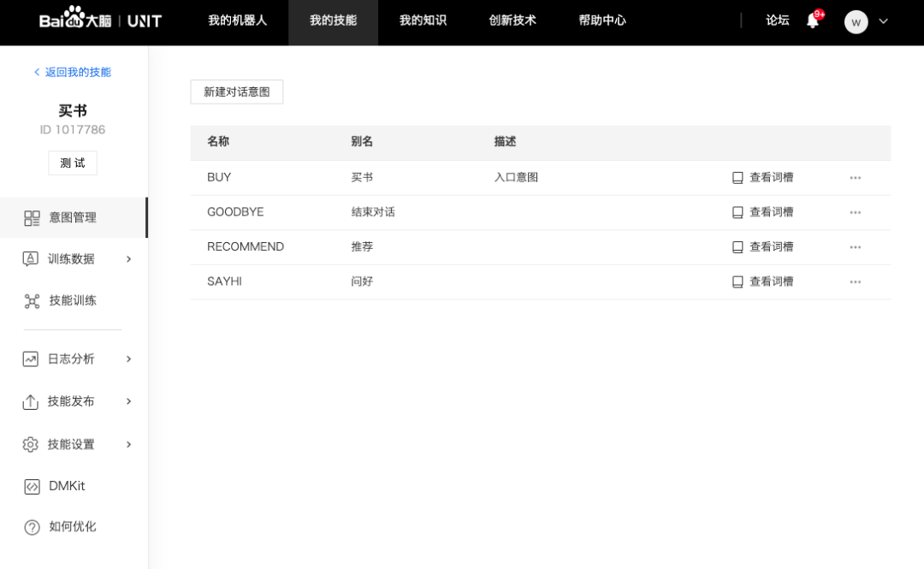Go to 创新技术 menu item
This screenshot has height=569, width=924.
click(512, 21)
